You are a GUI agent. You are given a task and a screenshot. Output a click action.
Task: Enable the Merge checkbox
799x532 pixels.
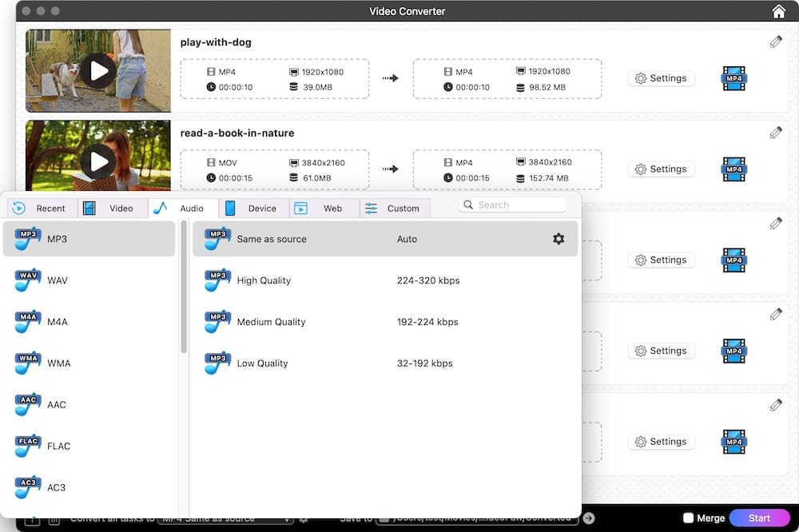(x=688, y=518)
